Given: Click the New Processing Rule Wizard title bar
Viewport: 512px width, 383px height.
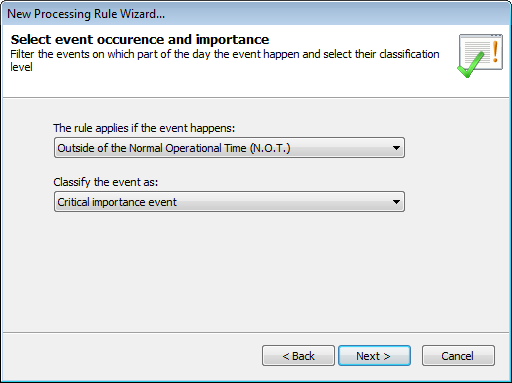Looking at the screenshot, I should point(256,14).
